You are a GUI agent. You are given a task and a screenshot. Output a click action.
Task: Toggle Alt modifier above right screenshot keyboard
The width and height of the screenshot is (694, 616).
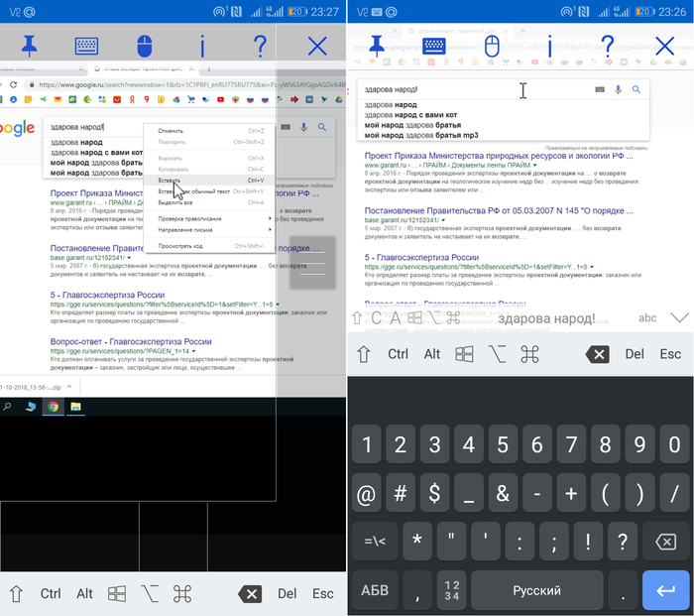[432, 354]
